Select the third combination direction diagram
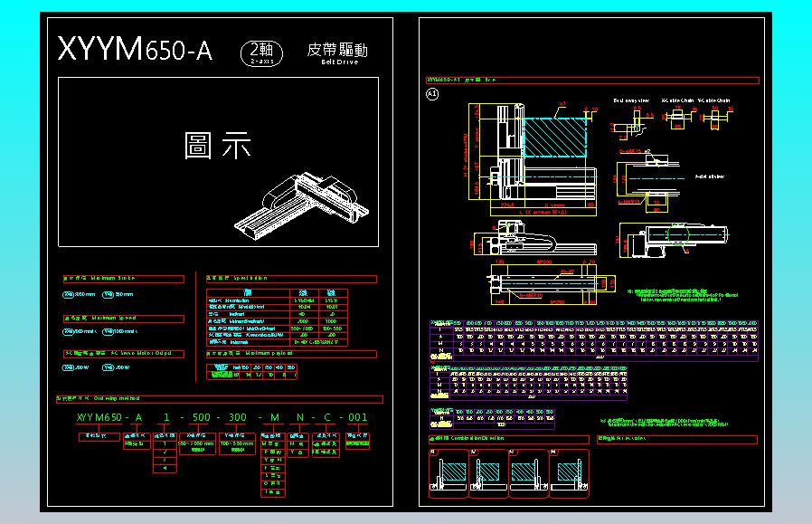The width and height of the screenshot is (812, 524). pyautogui.click(x=528, y=473)
